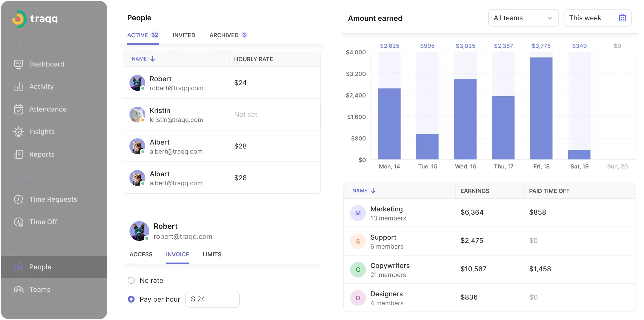644x320 pixels.
Task: Open the Insights section
Action: 42,132
